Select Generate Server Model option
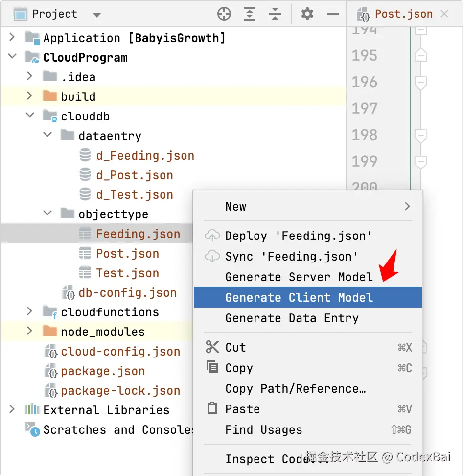Viewport: 463px width, 476px height. pyautogui.click(x=299, y=277)
